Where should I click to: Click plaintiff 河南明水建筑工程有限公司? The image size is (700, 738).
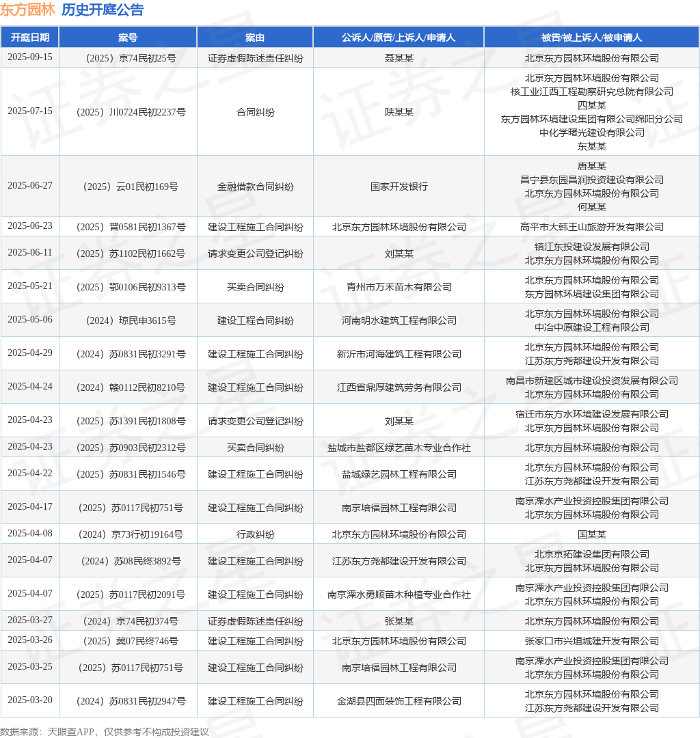click(x=399, y=320)
